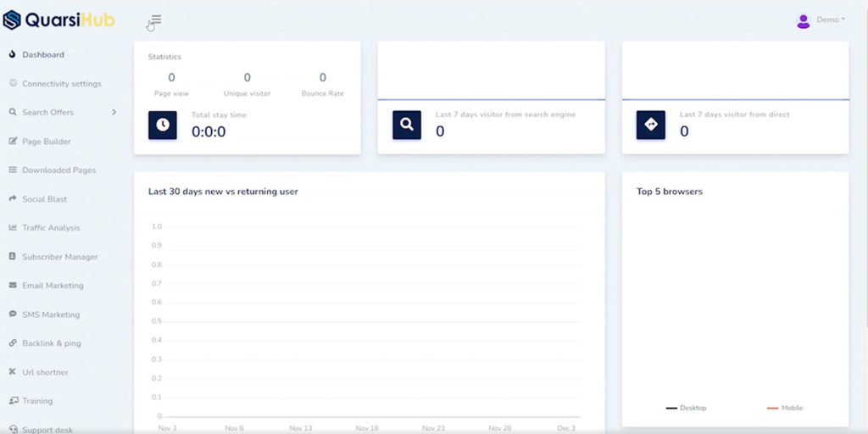This screenshot has height=434, width=868.
Task: Go to Subscriber Manager
Action: (x=60, y=257)
